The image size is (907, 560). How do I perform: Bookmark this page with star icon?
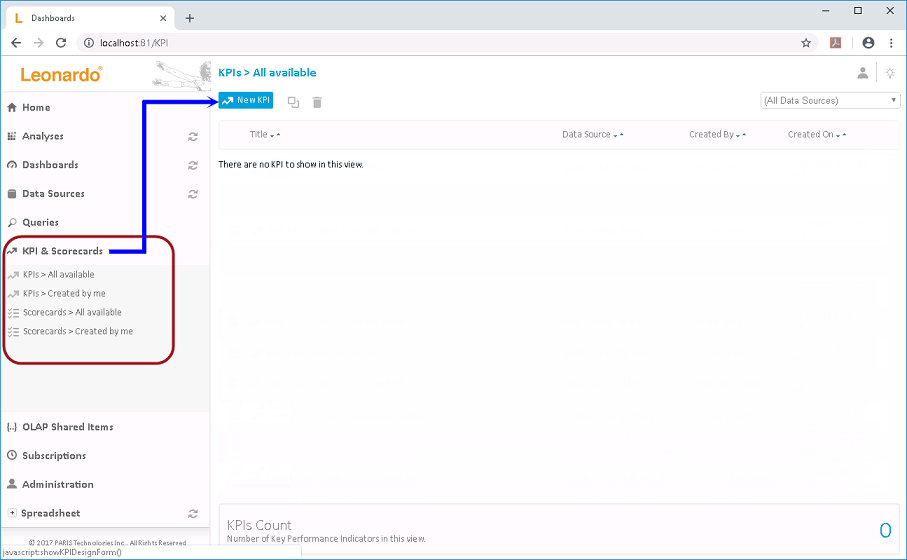pyautogui.click(x=806, y=43)
